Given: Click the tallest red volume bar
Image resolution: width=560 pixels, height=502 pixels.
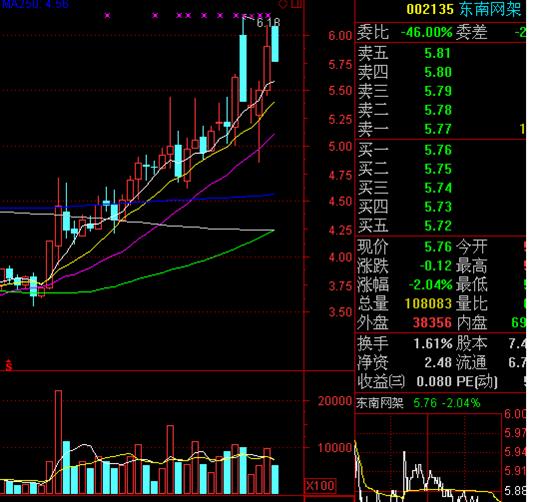Looking at the screenshot, I should (58, 442).
